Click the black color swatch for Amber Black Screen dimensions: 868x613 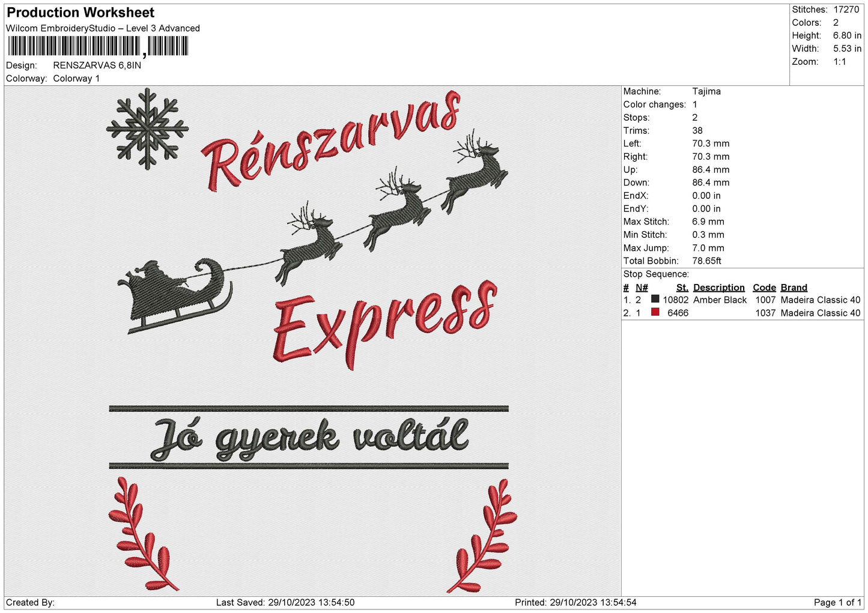pos(655,299)
